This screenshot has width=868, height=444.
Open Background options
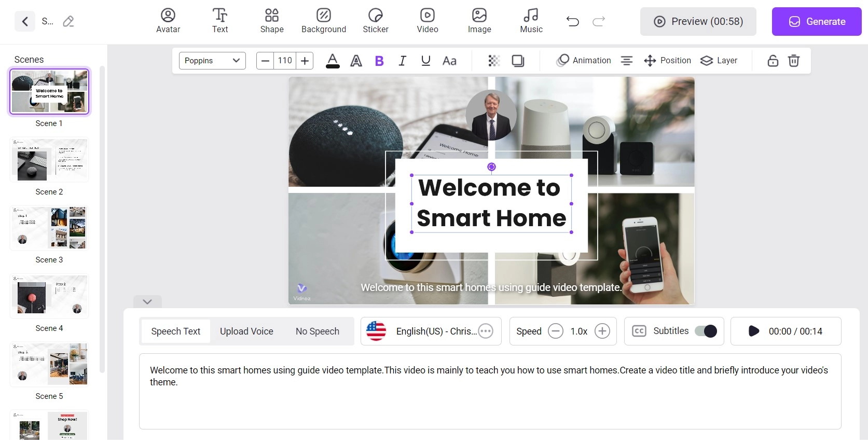click(x=324, y=21)
